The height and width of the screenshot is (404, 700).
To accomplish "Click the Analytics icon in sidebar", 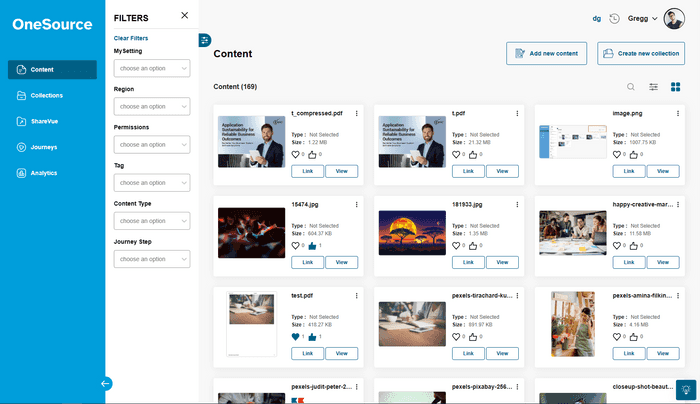I will [x=21, y=173].
